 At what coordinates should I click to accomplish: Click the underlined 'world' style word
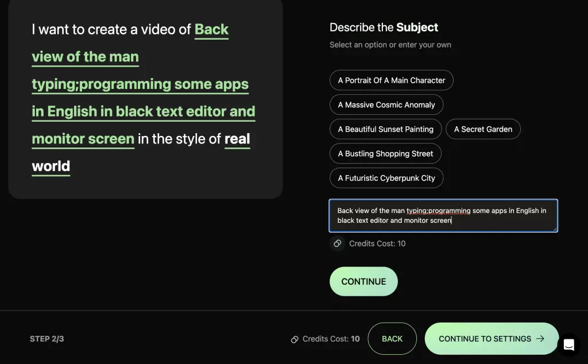51,166
